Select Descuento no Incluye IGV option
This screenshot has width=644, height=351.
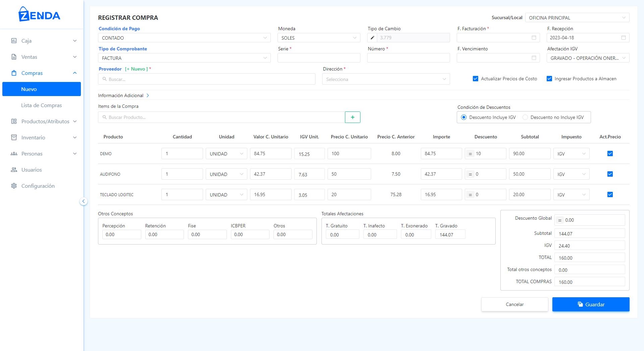tap(525, 117)
